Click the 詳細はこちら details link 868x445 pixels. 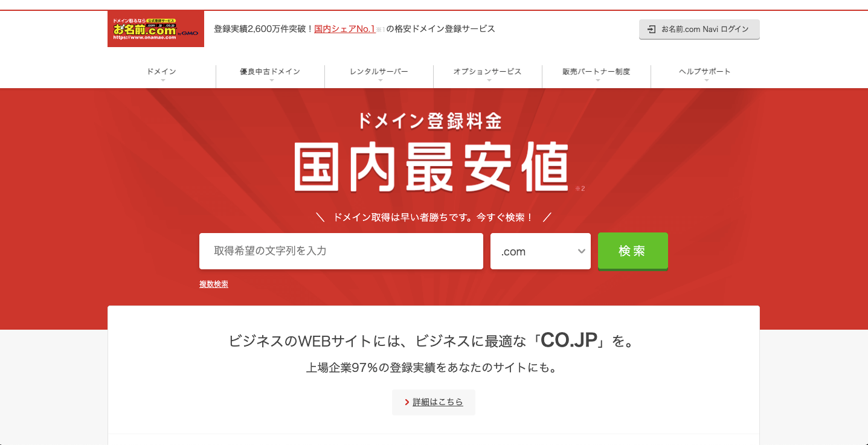pos(438,402)
